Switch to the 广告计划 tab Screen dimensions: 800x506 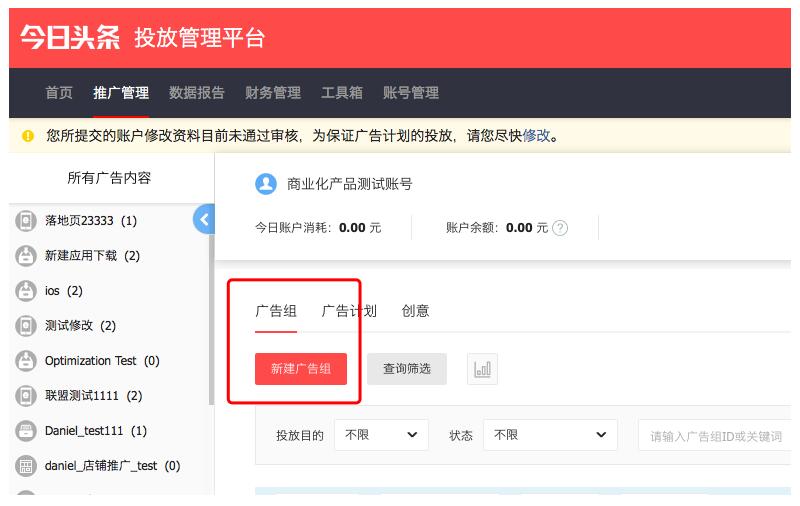click(x=349, y=311)
